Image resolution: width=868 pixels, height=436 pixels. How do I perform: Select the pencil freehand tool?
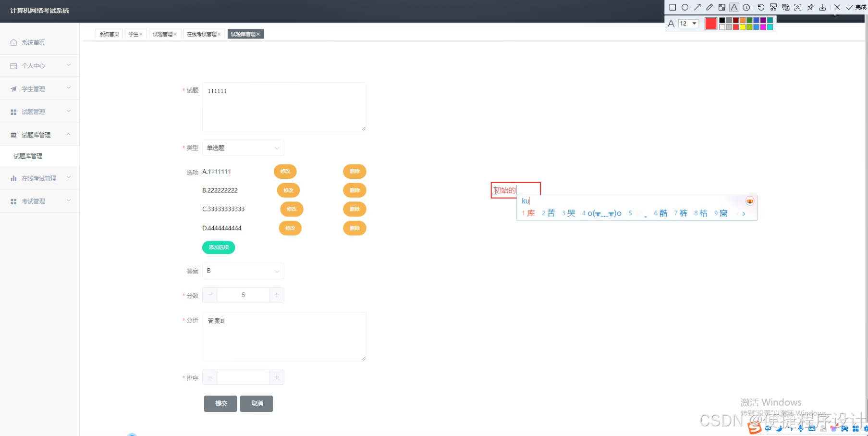[x=709, y=7]
